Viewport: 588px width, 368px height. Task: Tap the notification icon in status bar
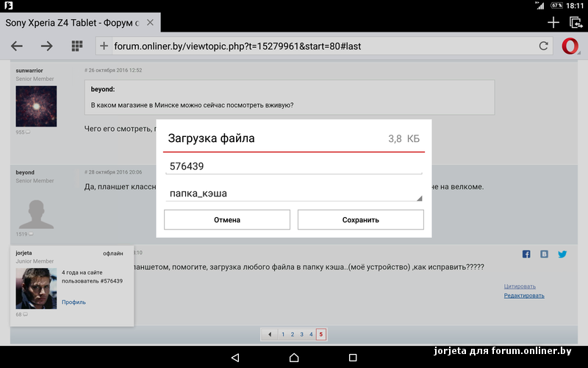click(8, 5)
